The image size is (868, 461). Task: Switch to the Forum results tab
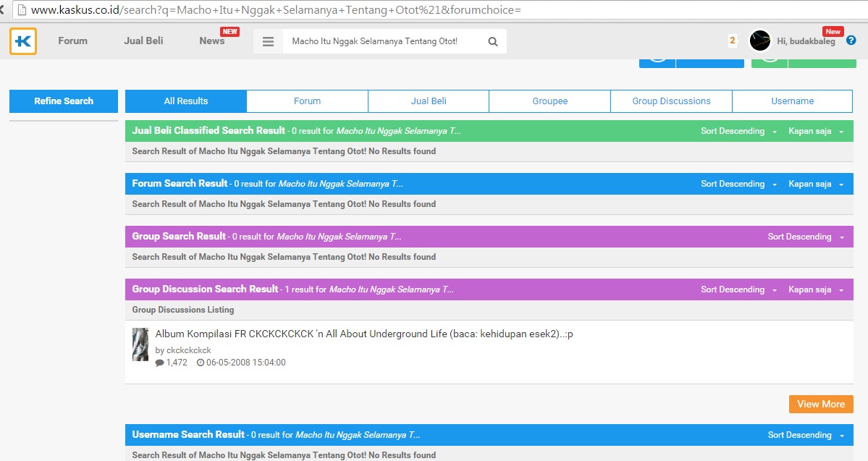307,101
